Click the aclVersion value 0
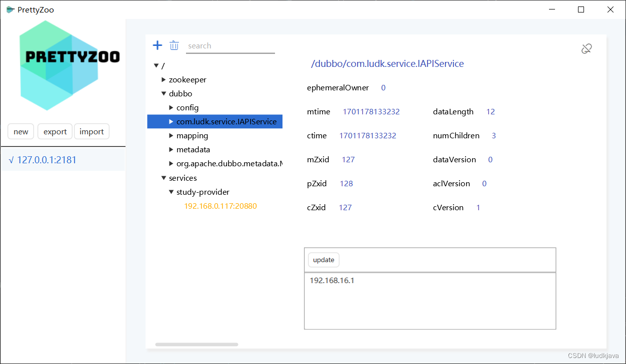This screenshot has width=626, height=364. (484, 183)
